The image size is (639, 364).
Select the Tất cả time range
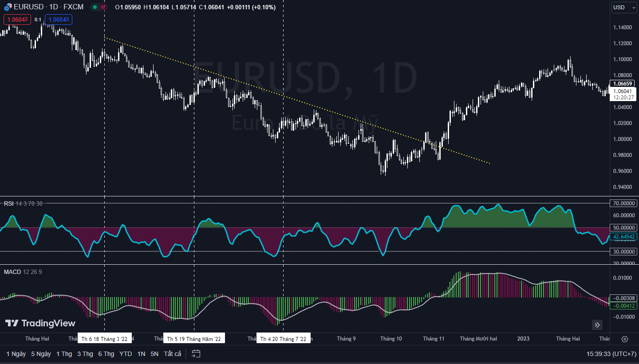point(173,354)
